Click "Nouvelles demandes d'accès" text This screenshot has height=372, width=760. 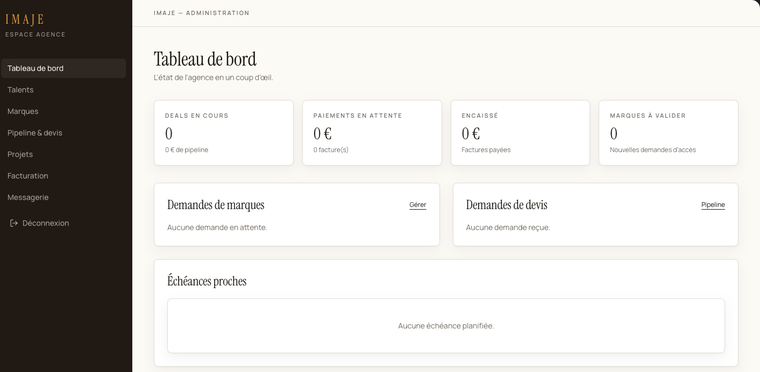pos(653,150)
